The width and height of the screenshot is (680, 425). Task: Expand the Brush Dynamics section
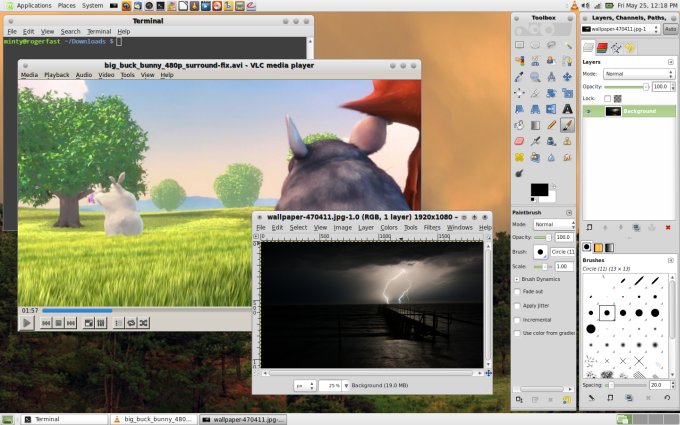pyautogui.click(x=517, y=279)
